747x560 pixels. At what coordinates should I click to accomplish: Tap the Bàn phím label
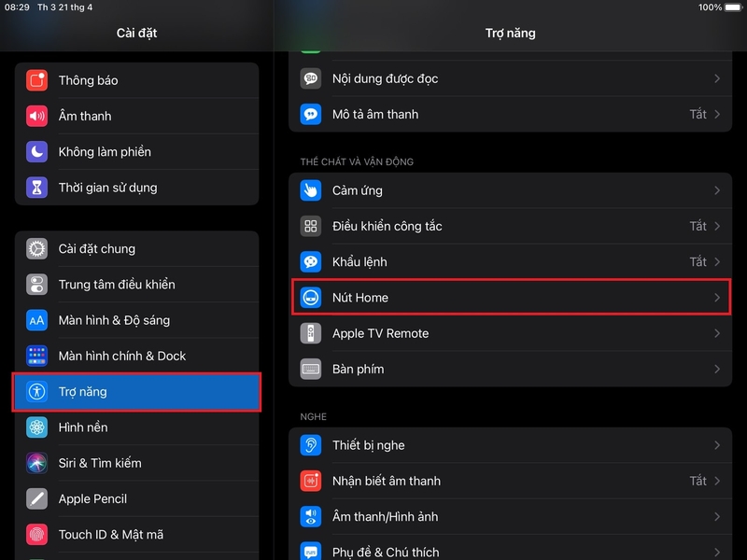click(359, 369)
